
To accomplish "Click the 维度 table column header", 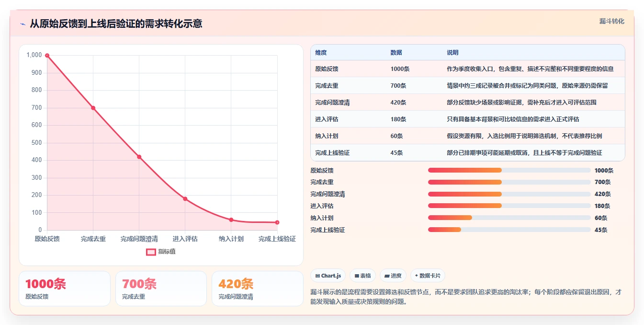I will click(321, 52).
